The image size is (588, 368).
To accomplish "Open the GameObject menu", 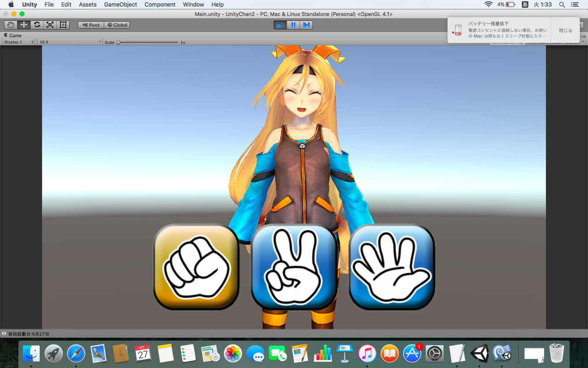I will pos(120,5).
